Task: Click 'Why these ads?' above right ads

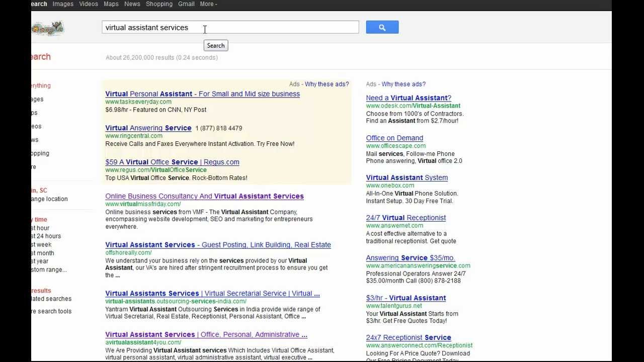Action: tap(404, 84)
